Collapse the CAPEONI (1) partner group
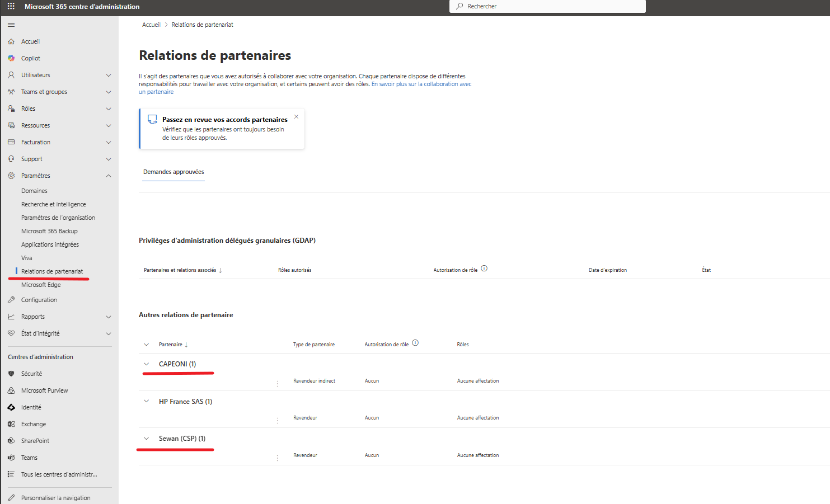This screenshot has width=830, height=504. click(147, 364)
